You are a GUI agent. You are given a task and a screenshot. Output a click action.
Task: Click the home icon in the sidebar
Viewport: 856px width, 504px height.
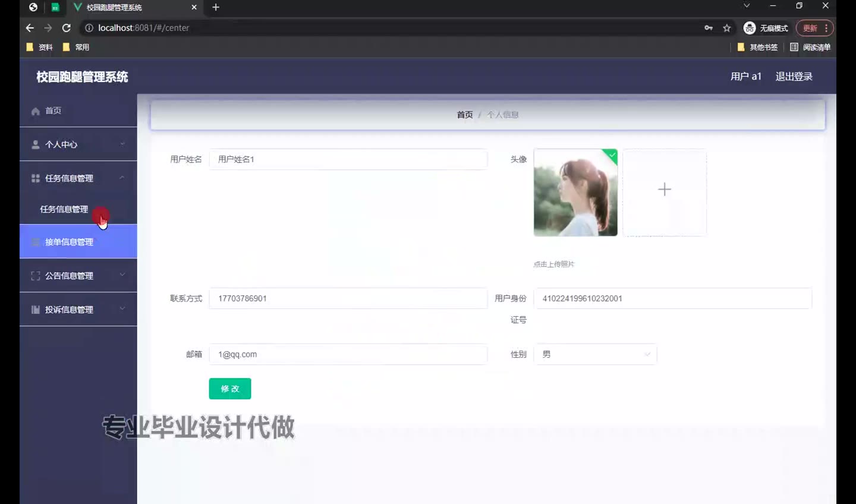[x=36, y=111]
